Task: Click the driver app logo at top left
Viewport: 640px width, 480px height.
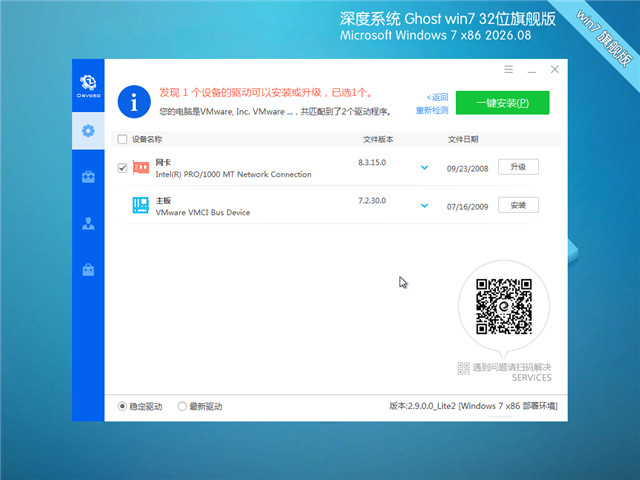Action: click(89, 86)
